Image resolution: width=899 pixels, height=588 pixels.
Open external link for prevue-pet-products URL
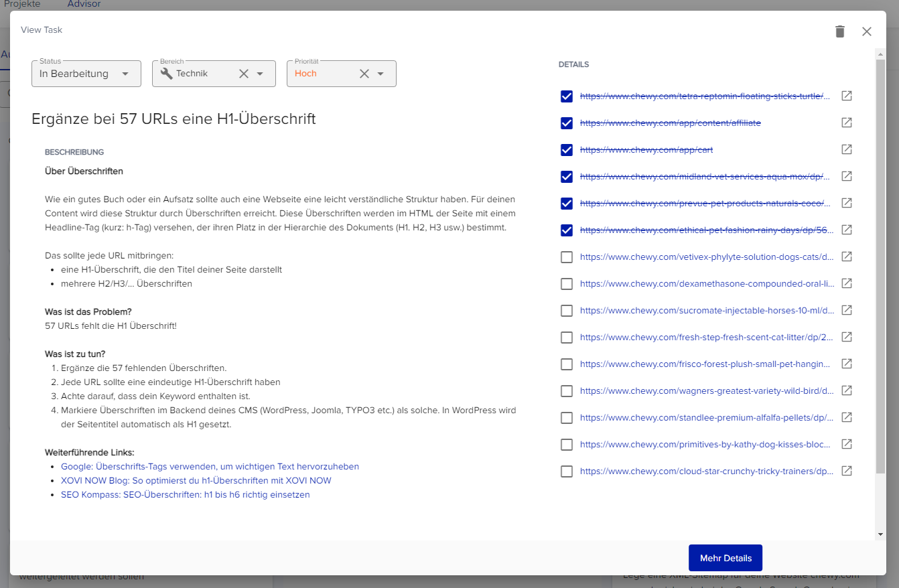(x=847, y=203)
